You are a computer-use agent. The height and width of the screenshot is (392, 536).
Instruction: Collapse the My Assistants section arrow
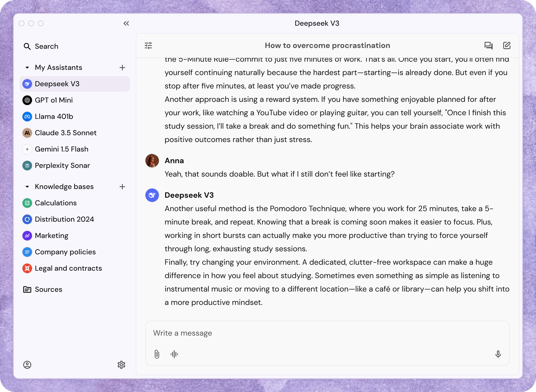point(27,68)
